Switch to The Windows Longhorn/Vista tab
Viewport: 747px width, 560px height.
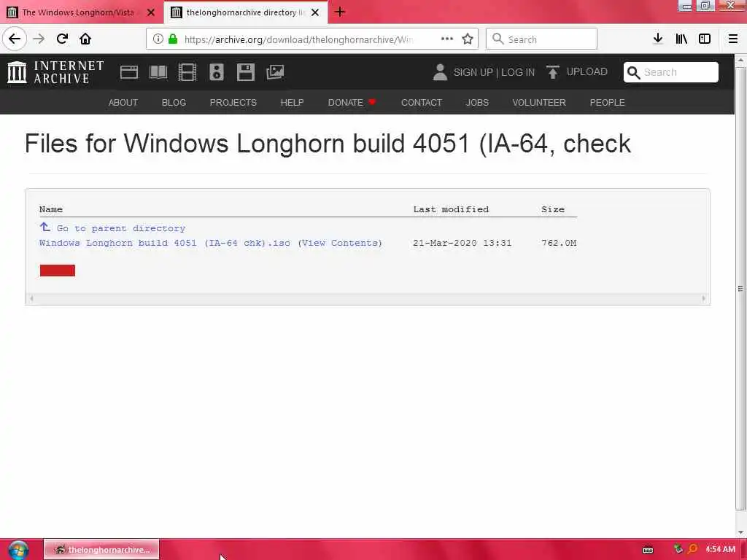pos(77,12)
